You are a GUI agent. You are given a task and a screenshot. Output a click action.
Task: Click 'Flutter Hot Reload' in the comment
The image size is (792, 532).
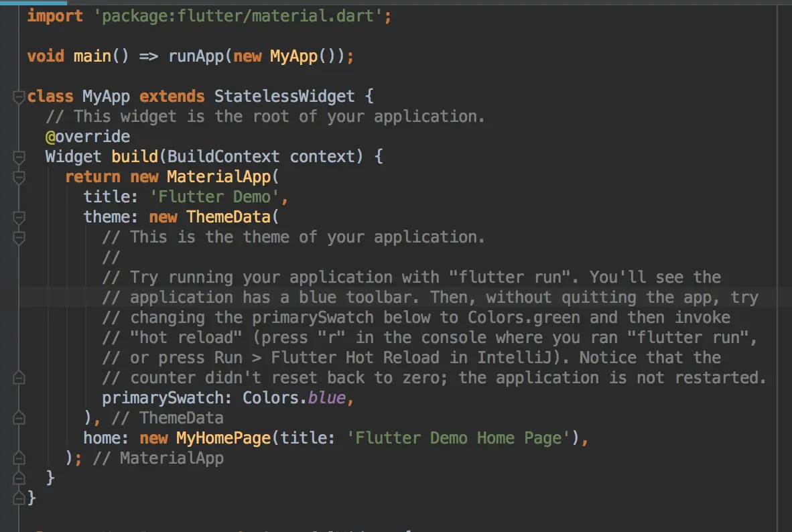(x=354, y=357)
